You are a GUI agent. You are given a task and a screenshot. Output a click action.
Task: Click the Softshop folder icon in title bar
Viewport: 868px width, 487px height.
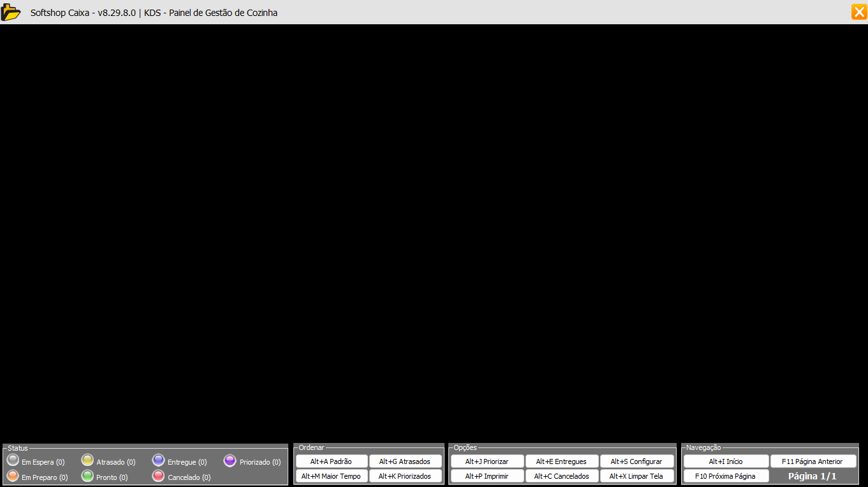coord(11,12)
